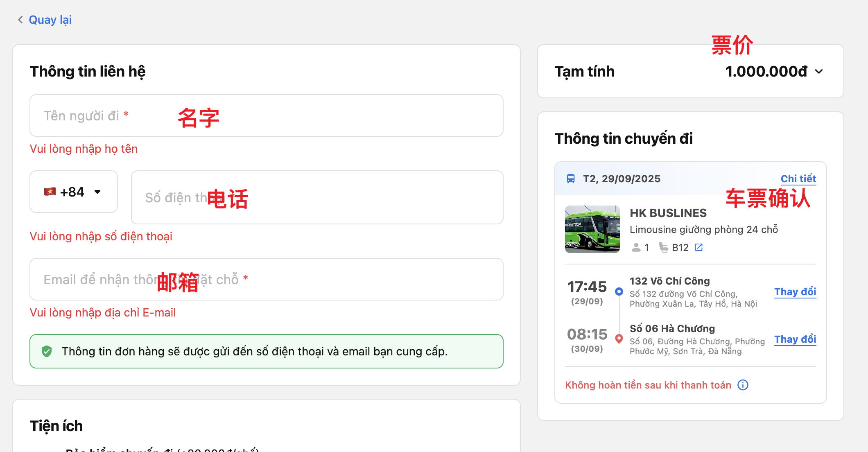Click the HK BUSLINES bus thumbnail
868x452 pixels.
pyautogui.click(x=592, y=229)
